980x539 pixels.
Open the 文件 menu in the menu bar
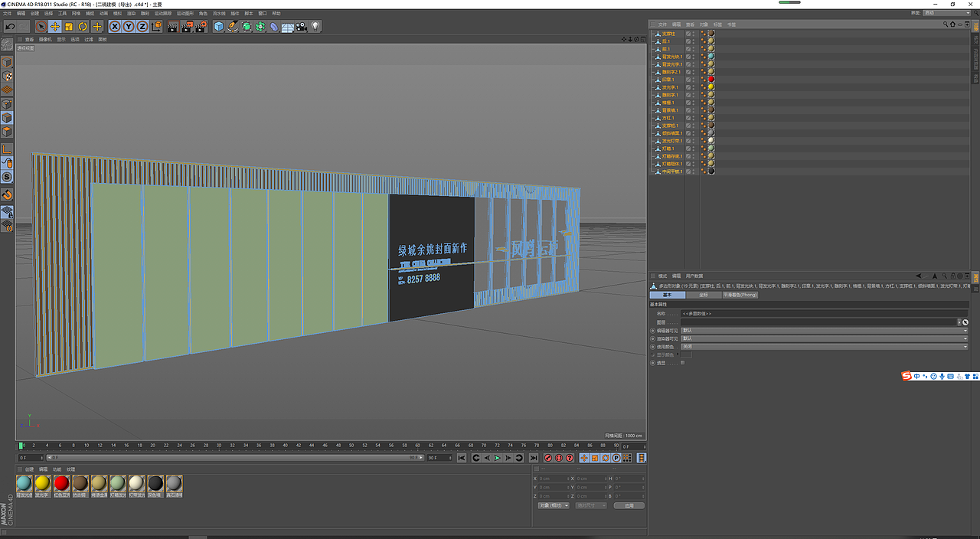(8, 13)
